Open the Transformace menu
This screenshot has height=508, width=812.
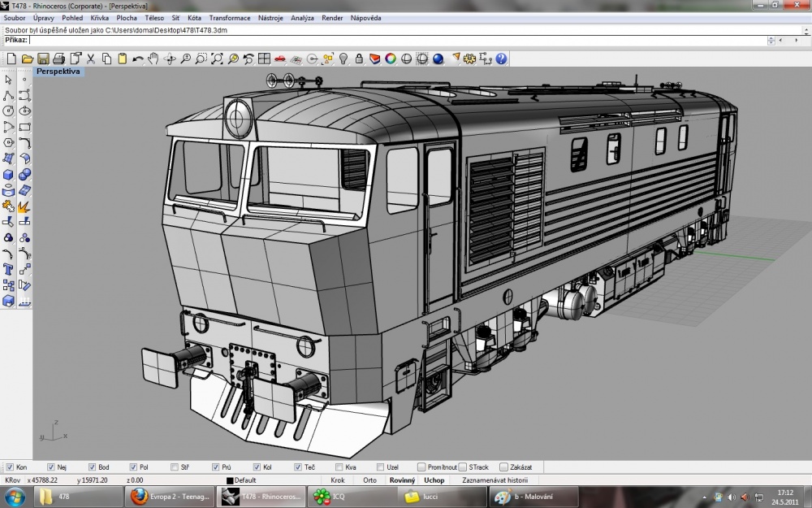pyautogui.click(x=230, y=18)
